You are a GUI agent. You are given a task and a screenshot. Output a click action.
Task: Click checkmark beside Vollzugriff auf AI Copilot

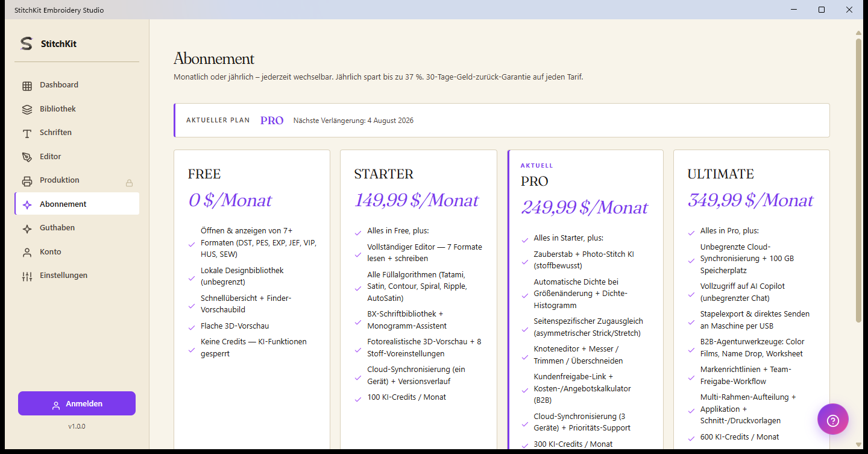[x=691, y=294]
